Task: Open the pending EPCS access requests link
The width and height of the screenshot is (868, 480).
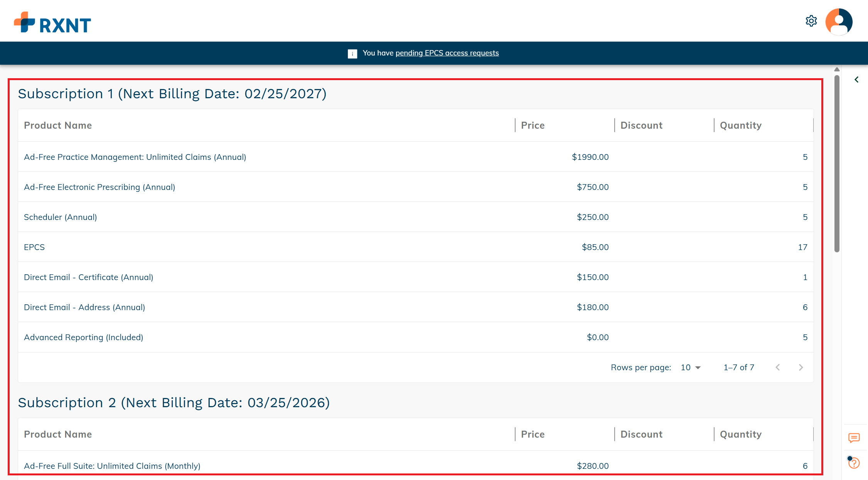Action: 447,53
